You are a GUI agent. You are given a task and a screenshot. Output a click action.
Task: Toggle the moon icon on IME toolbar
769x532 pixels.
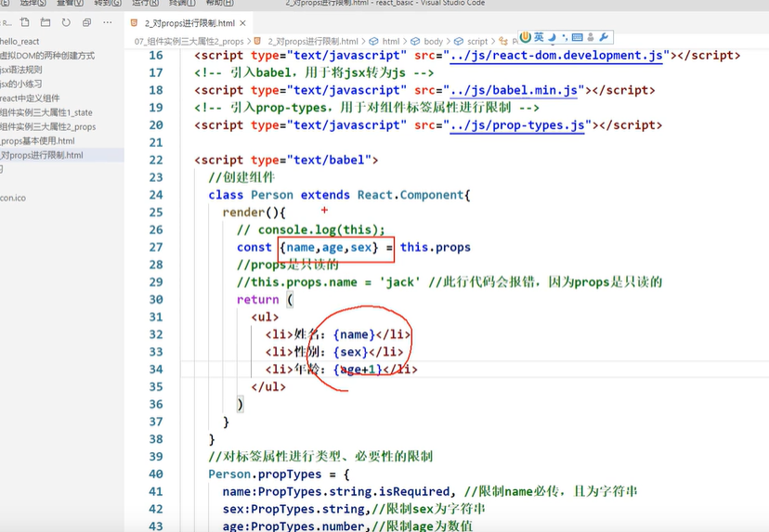553,37
